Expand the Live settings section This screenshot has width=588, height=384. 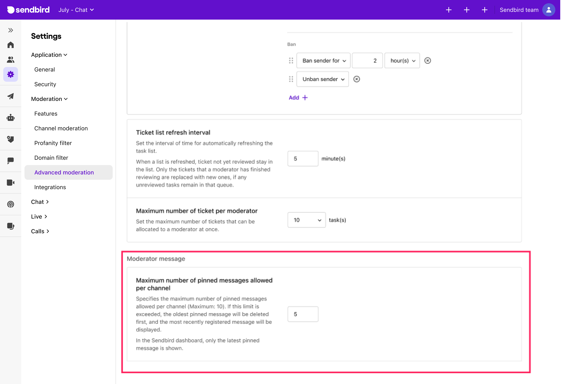pyautogui.click(x=39, y=217)
